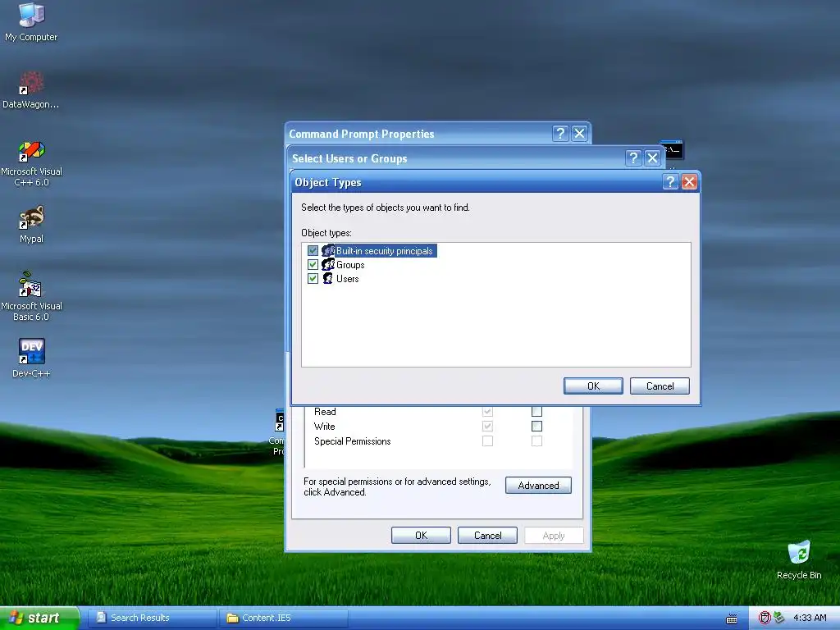Open My Computer desktop icon
The height and width of the screenshot is (630, 840).
point(31,22)
